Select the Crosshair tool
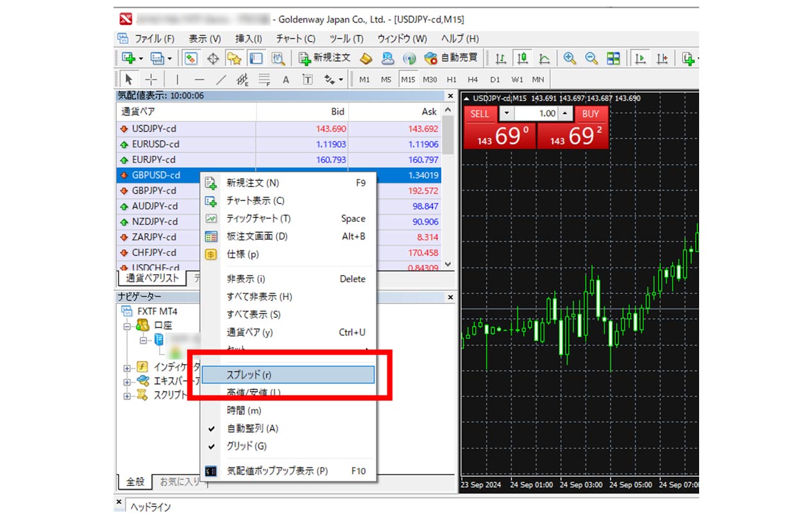This screenshot has height=518, width=812. point(151,79)
